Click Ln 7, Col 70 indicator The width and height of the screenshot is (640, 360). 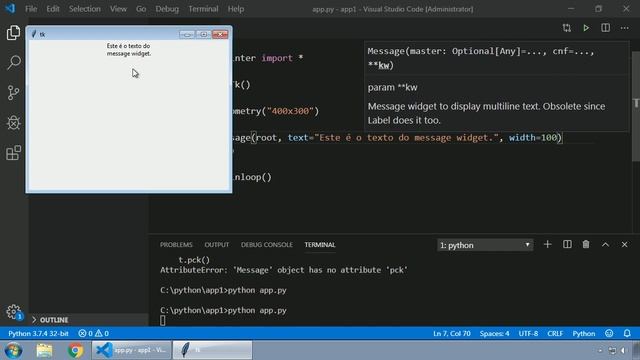[452, 333]
